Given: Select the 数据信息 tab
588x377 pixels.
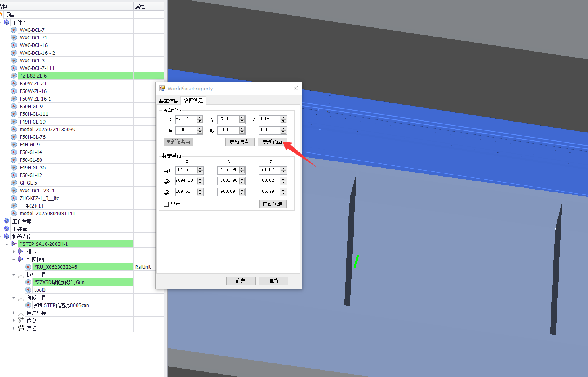Looking at the screenshot, I should tap(193, 100).
